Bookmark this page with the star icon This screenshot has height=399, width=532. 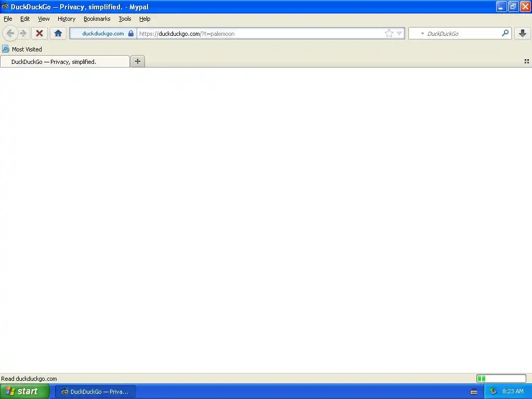(x=389, y=33)
